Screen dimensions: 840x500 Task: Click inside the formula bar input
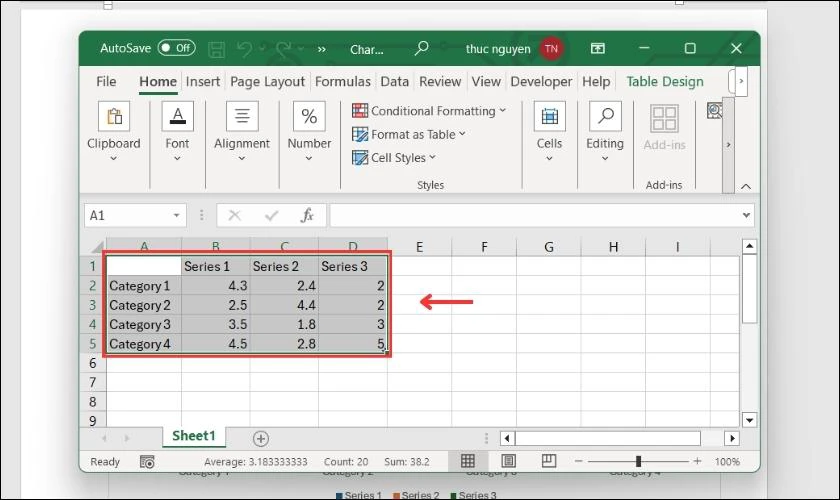[x=534, y=215]
